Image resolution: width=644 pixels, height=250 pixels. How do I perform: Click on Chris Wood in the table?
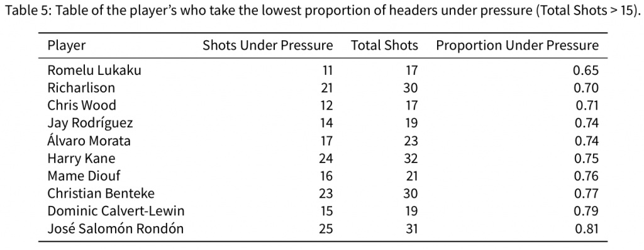point(82,105)
